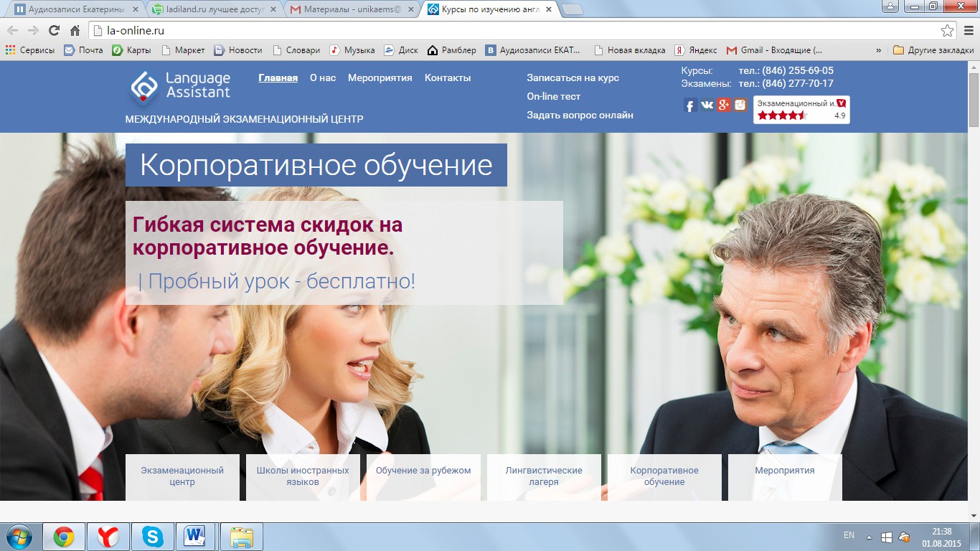Open the Сервисы apps bookmark
This screenshot has width=980, height=551.
click(x=30, y=50)
